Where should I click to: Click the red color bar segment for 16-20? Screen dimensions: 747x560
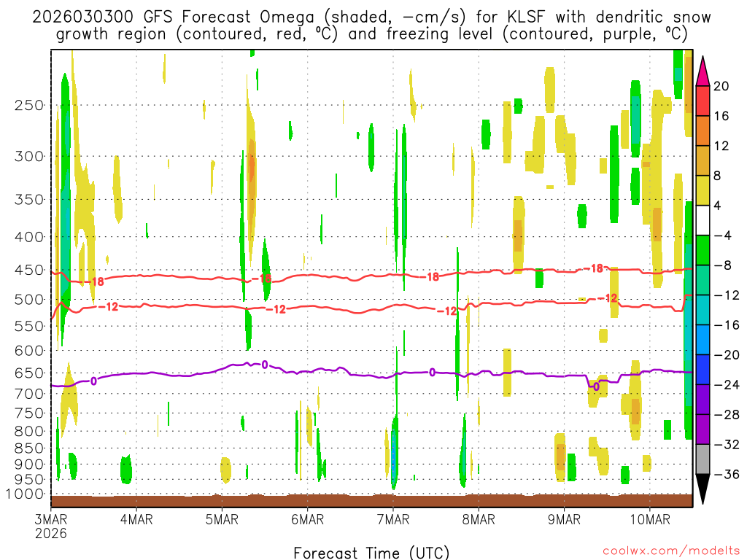pyautogui.click(x=703, y=101)
